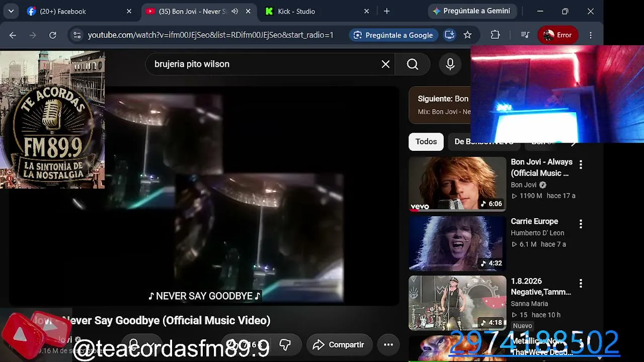The image size is (644, 362).
Task: Open the browser media controls icon
Action: (525, 35)
